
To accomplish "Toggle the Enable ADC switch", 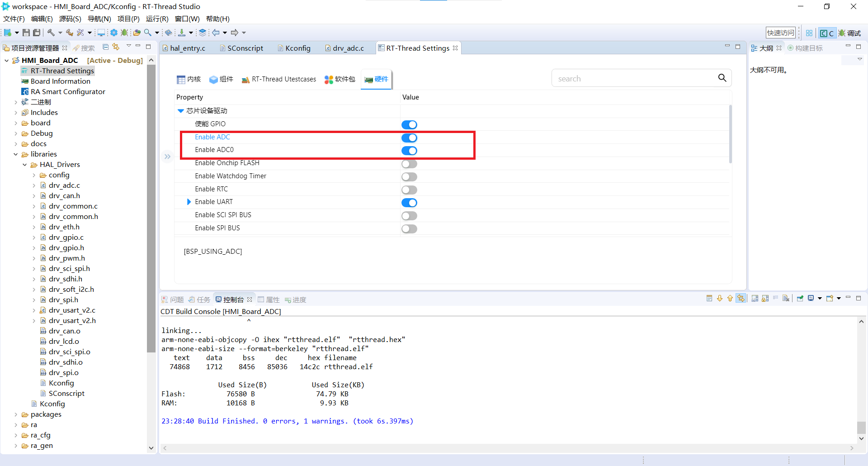I will (409, 138).
